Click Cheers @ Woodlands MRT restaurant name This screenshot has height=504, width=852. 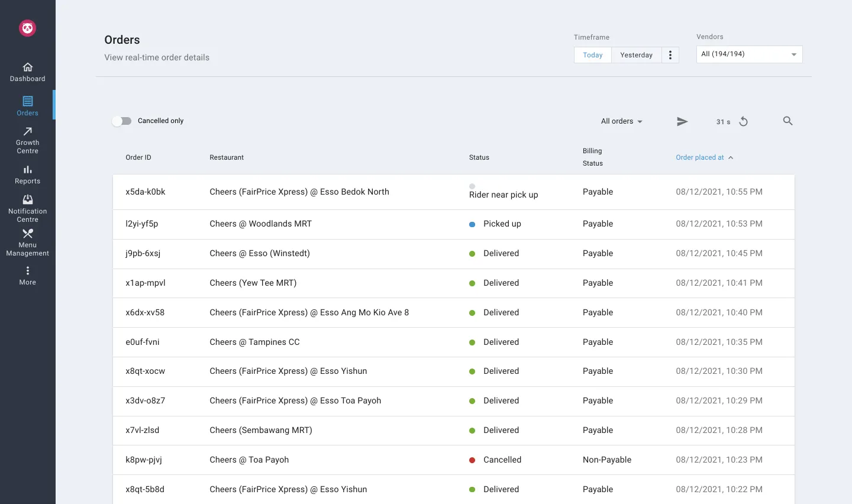[260, 224]
